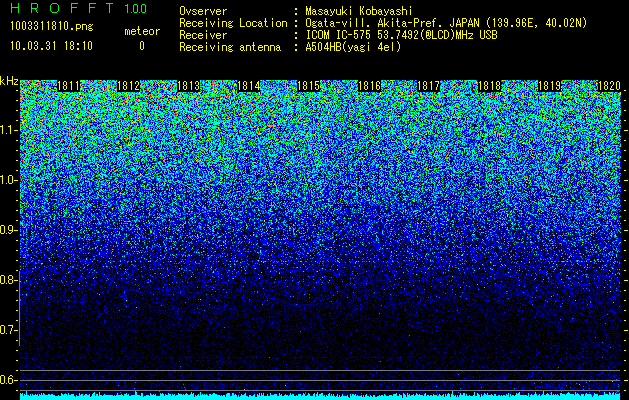Select the filename 1003311810.png

coord(52,27)
